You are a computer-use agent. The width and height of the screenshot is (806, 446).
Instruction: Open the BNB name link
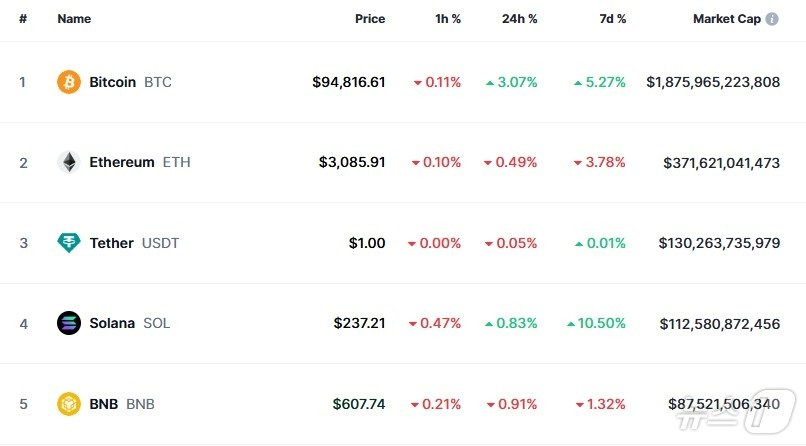coord(103,404)
